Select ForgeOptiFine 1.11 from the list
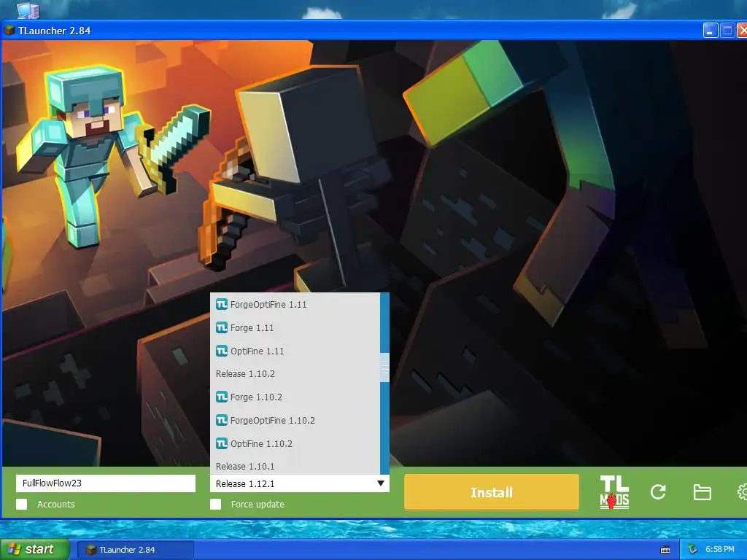747x560 pixels. [x=295, y=304]
